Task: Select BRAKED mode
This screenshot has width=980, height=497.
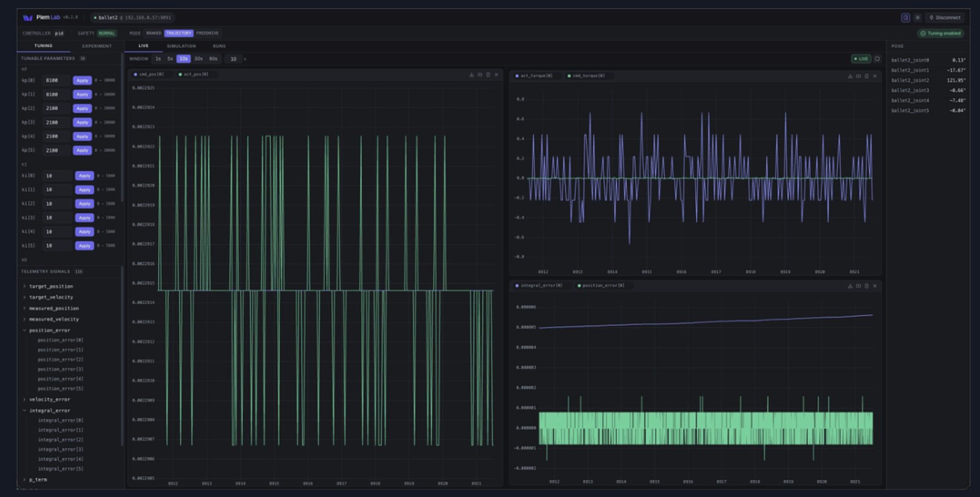Action: tap(154, 33)
